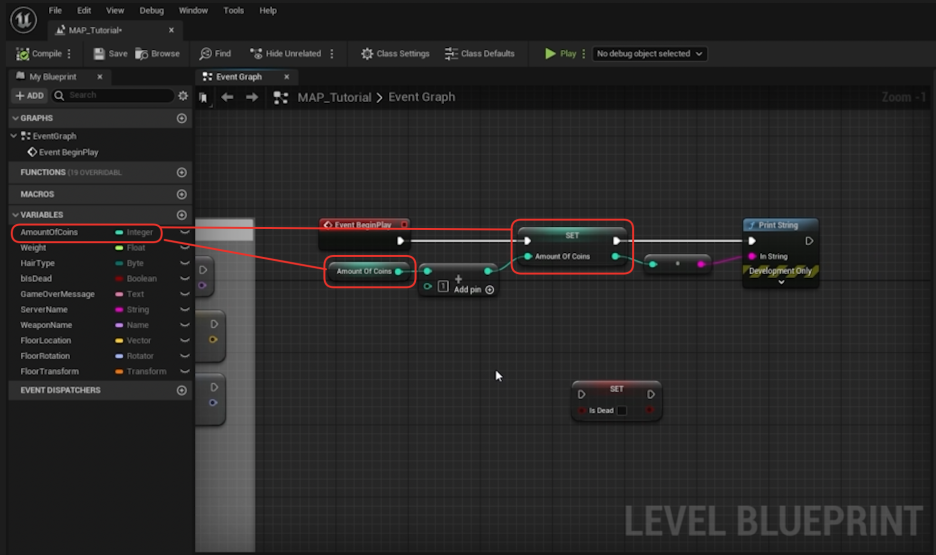The image size is (936, 555).
Task: Open the Help menu
Action: tap(268, 11)
